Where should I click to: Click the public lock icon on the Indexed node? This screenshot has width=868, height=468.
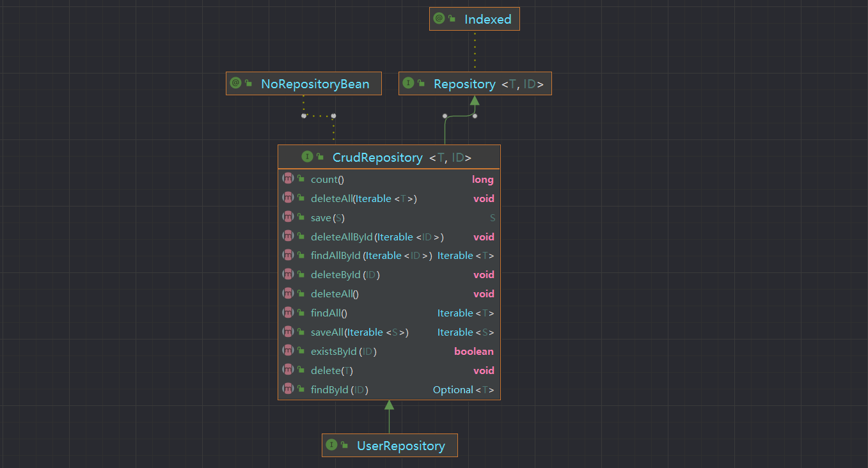click(x=452, y=19)
